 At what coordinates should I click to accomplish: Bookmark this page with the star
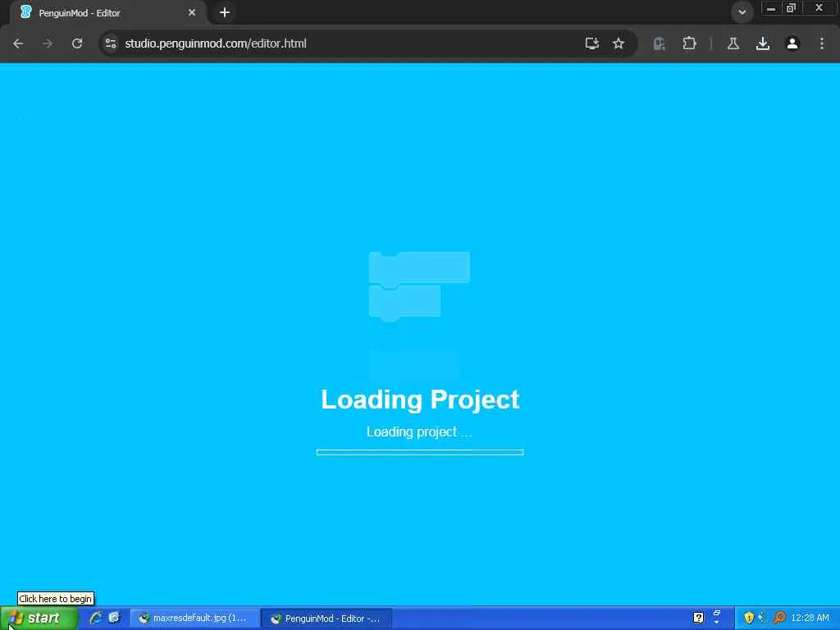click(619, 43)
